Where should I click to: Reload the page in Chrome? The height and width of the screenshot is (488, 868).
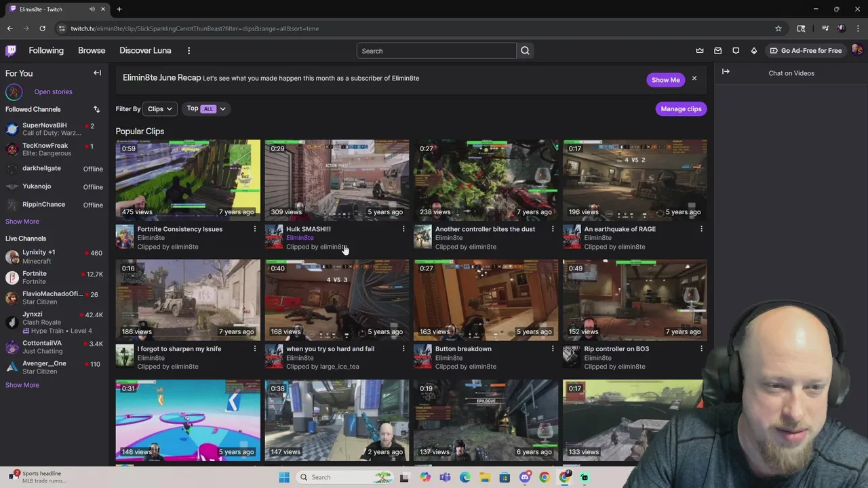(x=42, y=28)
